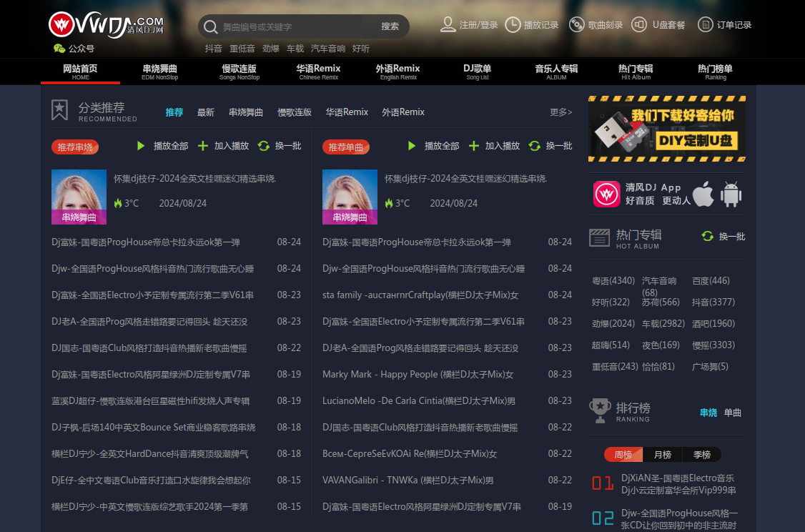
Task: Open order records icon
Action: 705,24
